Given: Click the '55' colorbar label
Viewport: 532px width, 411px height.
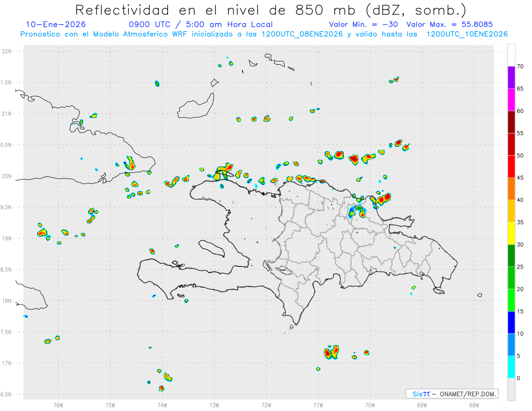Looking at the screenshot, I should coord(520,133).
